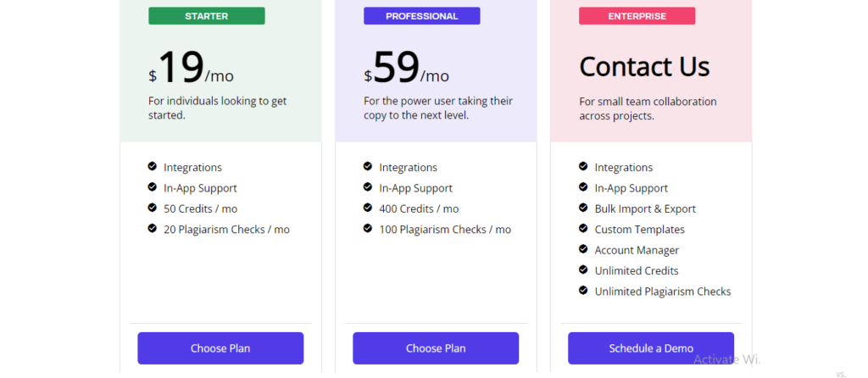Click Starter plan's In-App Support item
This screenshot has width=868, height=378.
click(200, 188)
